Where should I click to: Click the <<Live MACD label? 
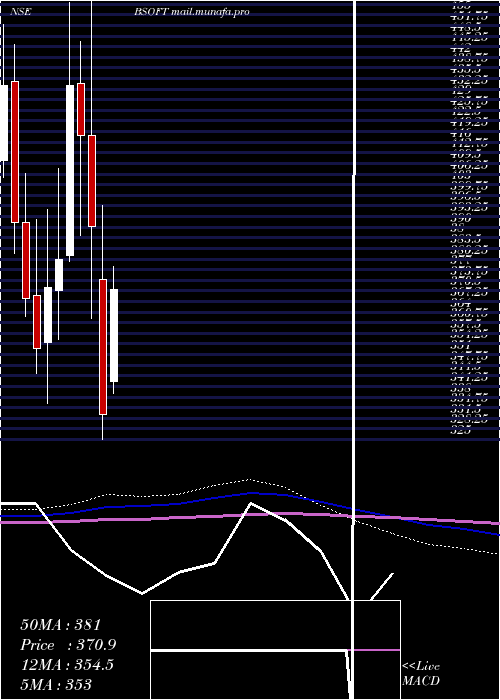pyautogui.click(x=421, y=673)
